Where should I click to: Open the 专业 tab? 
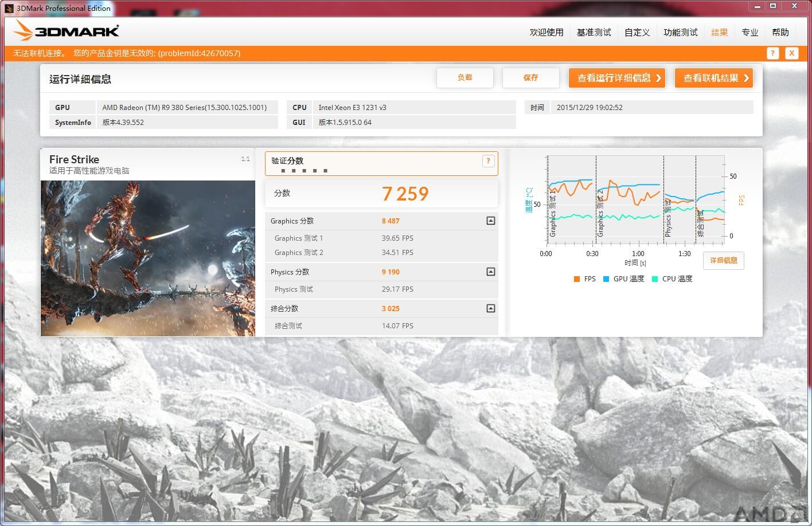tap(750, 33)
